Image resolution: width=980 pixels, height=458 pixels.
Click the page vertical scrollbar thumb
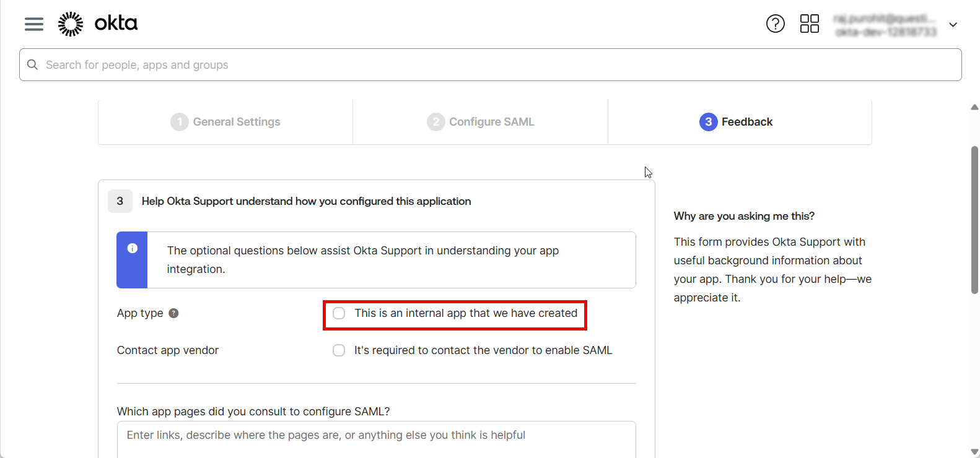(x=974, y=220)
